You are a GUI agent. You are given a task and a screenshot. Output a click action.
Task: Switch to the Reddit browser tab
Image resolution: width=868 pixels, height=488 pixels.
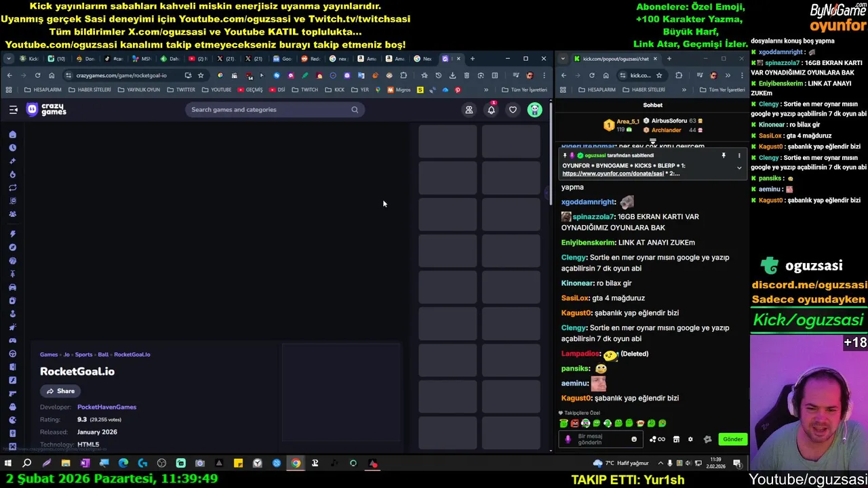click(x=311, y=58)
